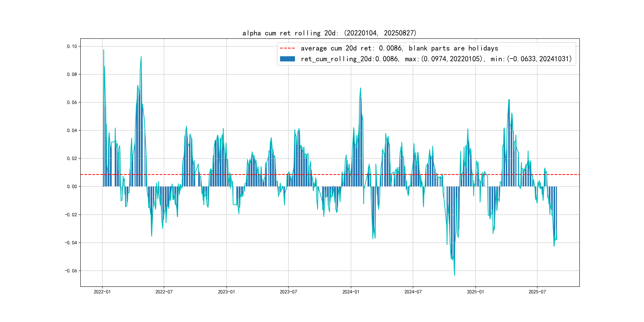Click the 0.06 y-axis tick label
644x322 pixels.
72,102
